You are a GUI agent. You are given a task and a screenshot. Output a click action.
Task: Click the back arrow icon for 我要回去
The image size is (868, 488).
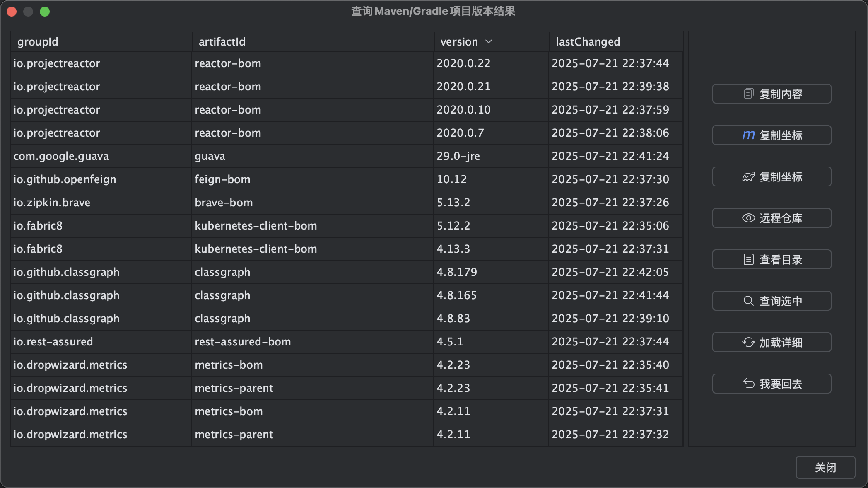(x=748, y=384)
